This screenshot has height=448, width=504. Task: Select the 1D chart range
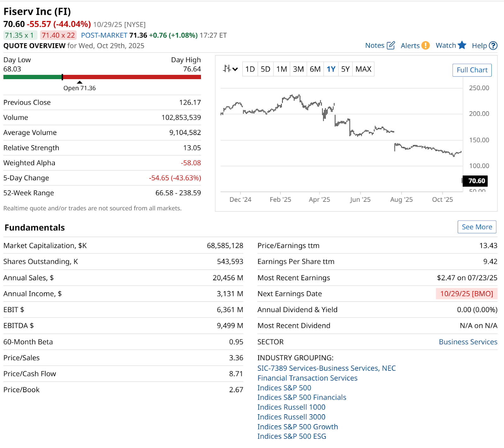pyautogui.click(x=250, y=69)
